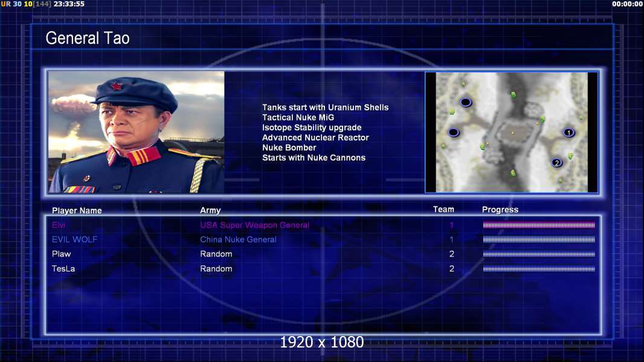This screenshot has height=362, width=644.
Task: Select player name Elvi
Action: click(x=59, y=225)
